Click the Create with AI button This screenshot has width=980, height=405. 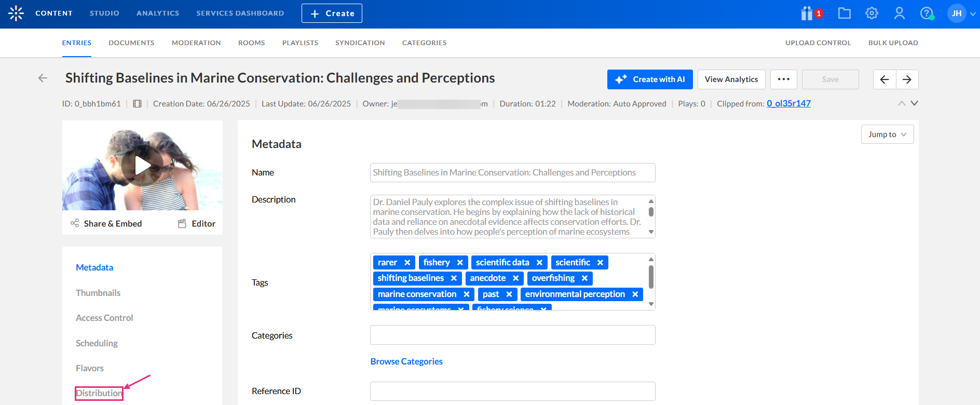(x=650, y=79)
